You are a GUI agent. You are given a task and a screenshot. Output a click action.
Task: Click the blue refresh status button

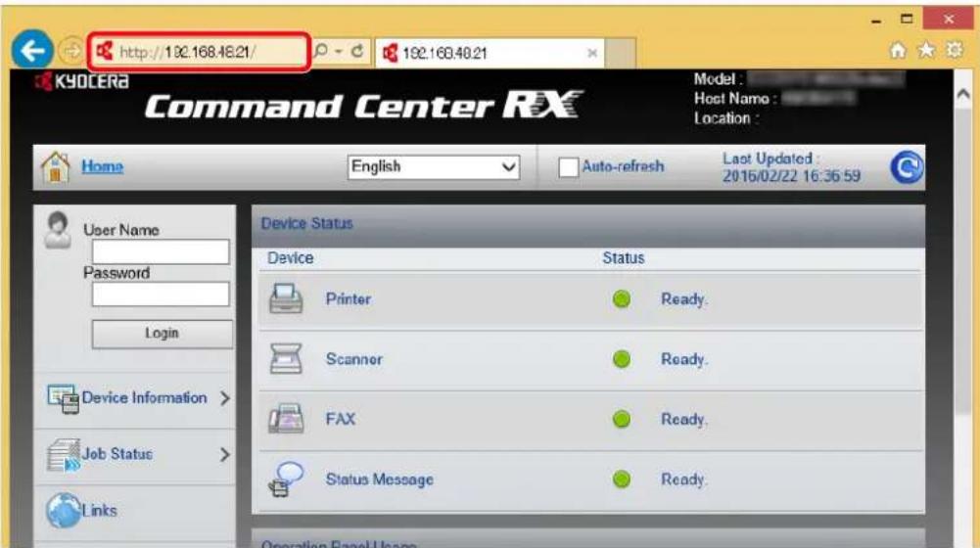pos(907,166)
